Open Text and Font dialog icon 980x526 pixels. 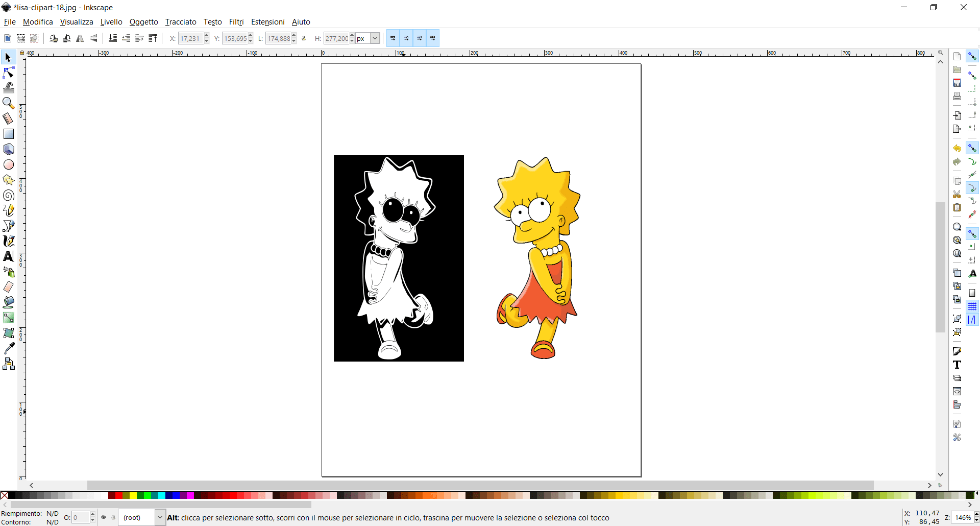coord(957,365)
